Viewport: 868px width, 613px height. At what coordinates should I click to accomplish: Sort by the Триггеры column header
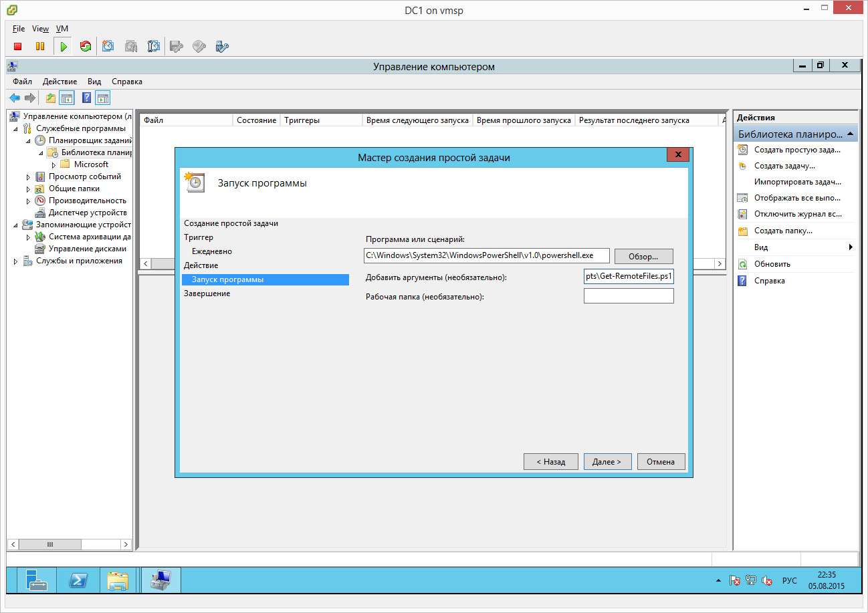pyautogui.click(x=320, y=120)
